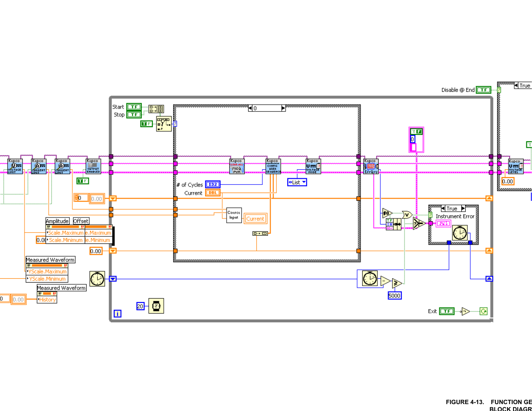Click boolean constant in pink error cluster
This screenshot has width=532, height=411.
coord(416,131)
